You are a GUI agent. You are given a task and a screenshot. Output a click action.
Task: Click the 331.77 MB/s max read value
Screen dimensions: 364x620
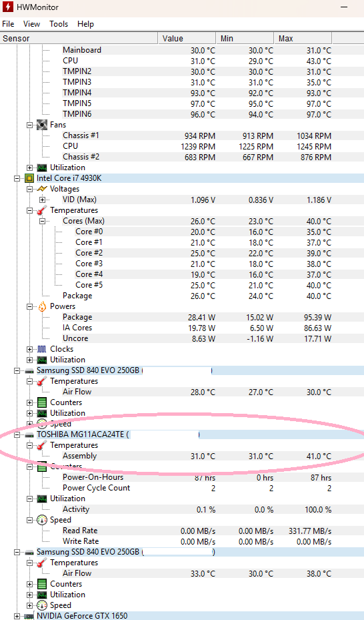tap(310, 531)
